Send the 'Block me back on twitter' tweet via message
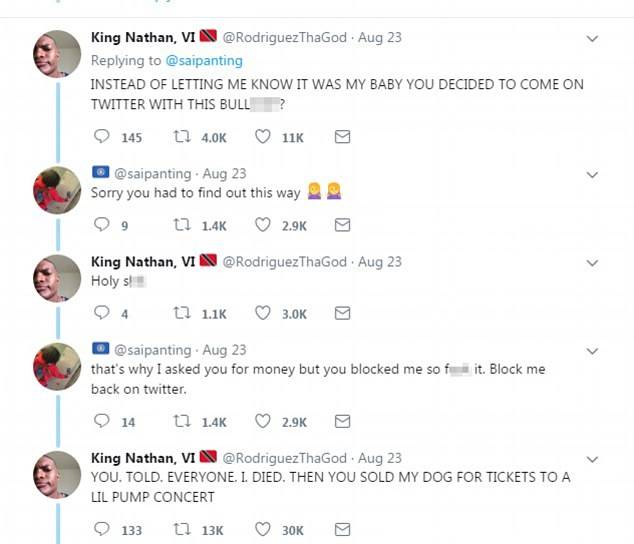The image size is (634, 544). 342,421
